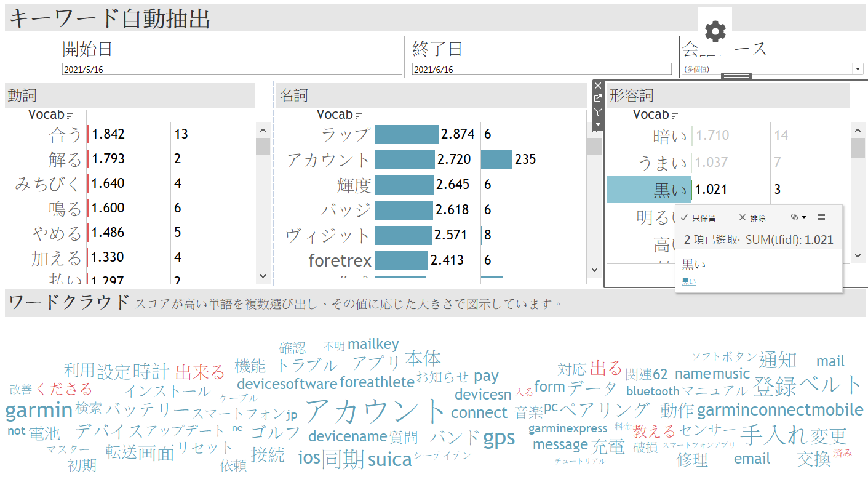
Task: Click the word foreathlete in the cloud
Action: pos(376,382)
